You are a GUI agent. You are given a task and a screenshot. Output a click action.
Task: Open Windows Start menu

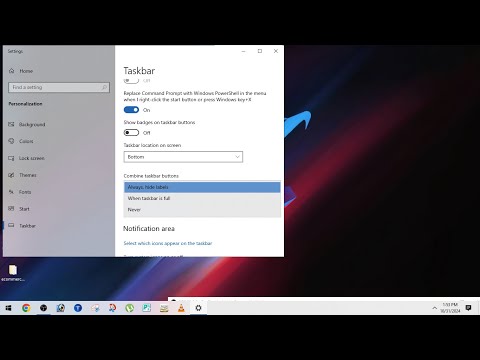click(8, 308)
